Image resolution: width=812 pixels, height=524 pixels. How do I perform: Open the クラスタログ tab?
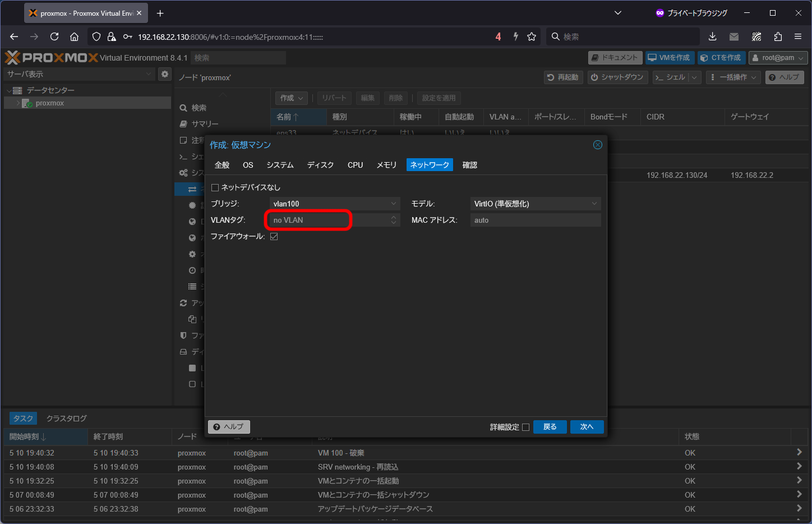click(x=66, y=419)
